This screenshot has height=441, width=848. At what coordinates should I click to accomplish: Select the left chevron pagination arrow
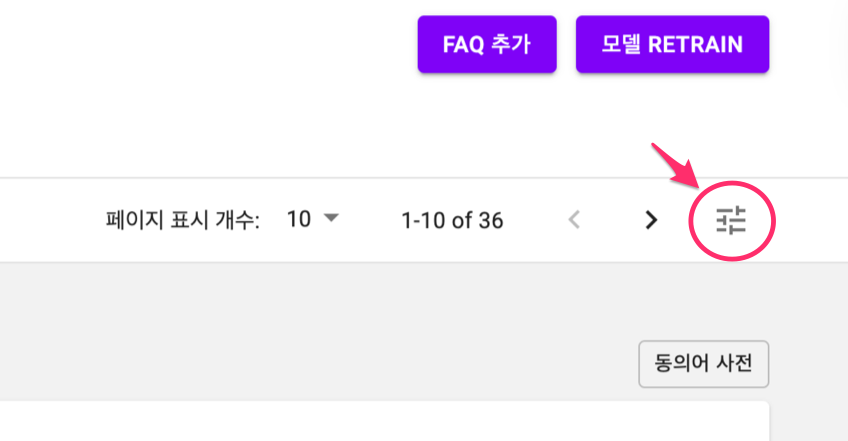(x=574, y=220)
